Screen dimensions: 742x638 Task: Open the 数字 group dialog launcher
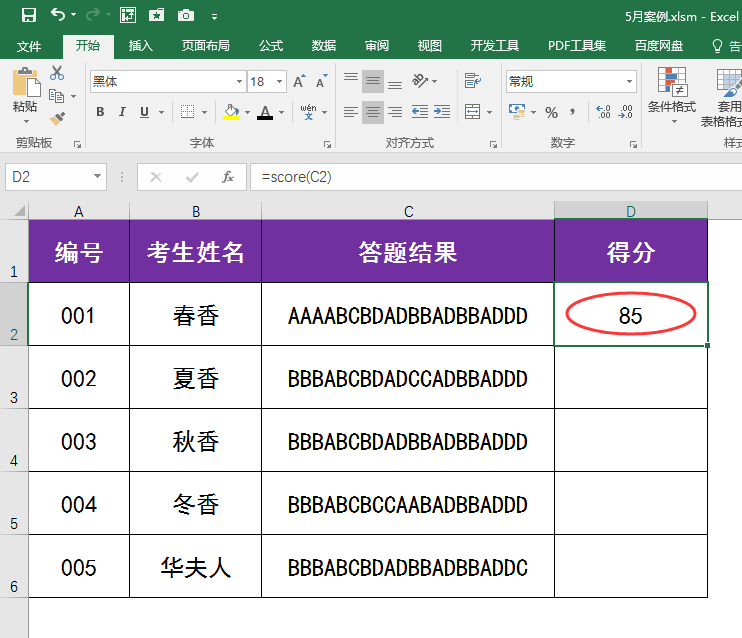tap(633, 144)
